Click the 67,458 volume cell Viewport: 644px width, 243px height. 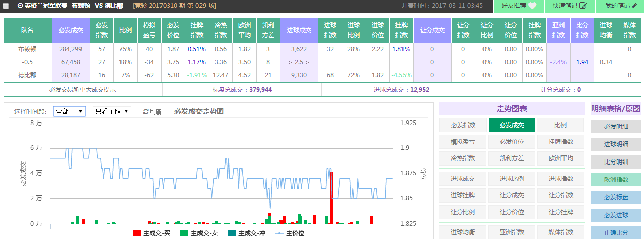tap(71, 62)
